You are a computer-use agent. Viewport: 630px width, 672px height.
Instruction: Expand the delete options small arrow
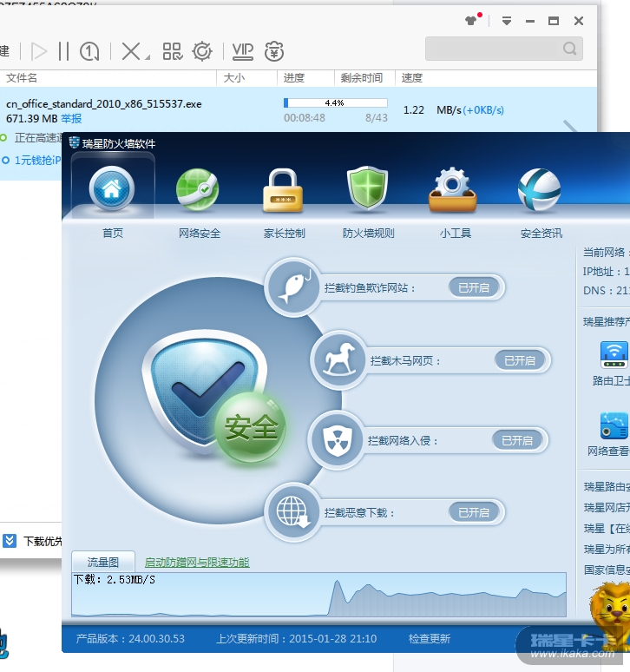[147, 57]
